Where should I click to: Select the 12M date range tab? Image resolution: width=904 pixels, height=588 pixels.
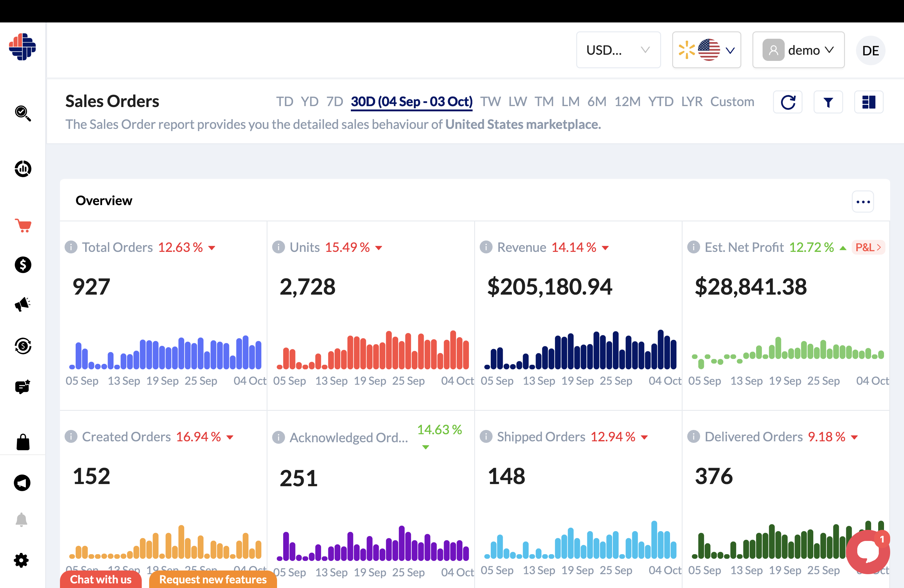(x=628, y=102)
